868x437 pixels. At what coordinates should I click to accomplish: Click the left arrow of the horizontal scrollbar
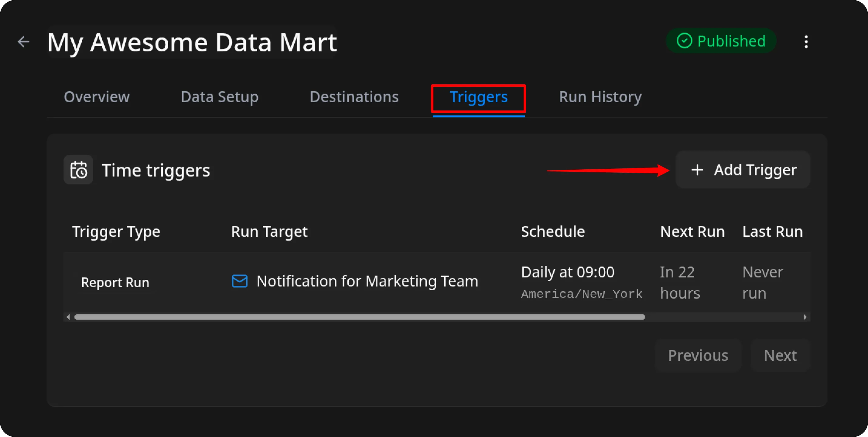(68, 317)
